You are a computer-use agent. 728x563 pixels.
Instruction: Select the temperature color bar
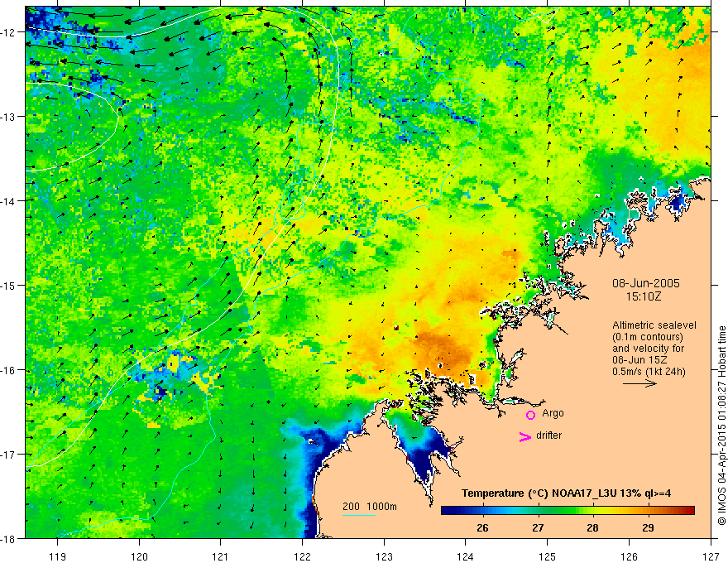point(568,511)
